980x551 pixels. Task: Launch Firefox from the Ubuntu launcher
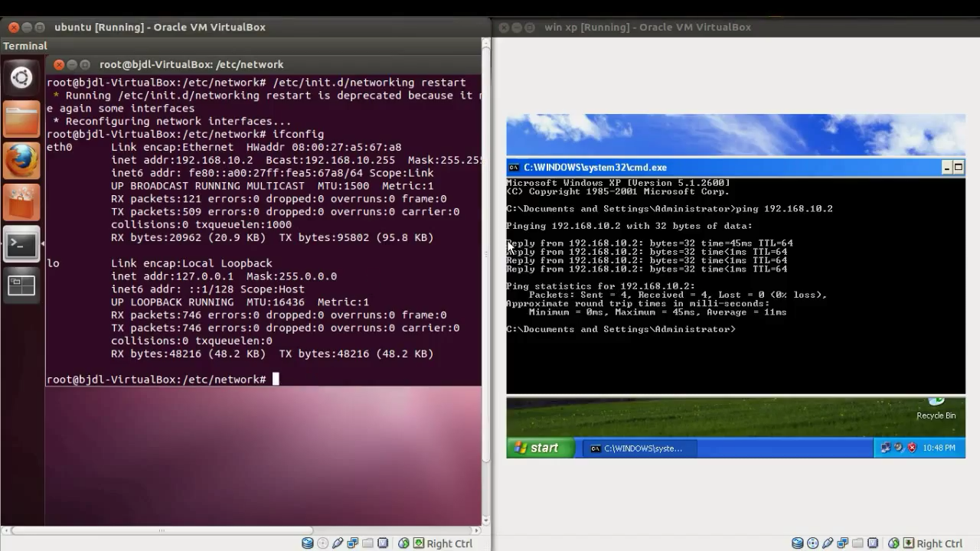coord(21,161)
